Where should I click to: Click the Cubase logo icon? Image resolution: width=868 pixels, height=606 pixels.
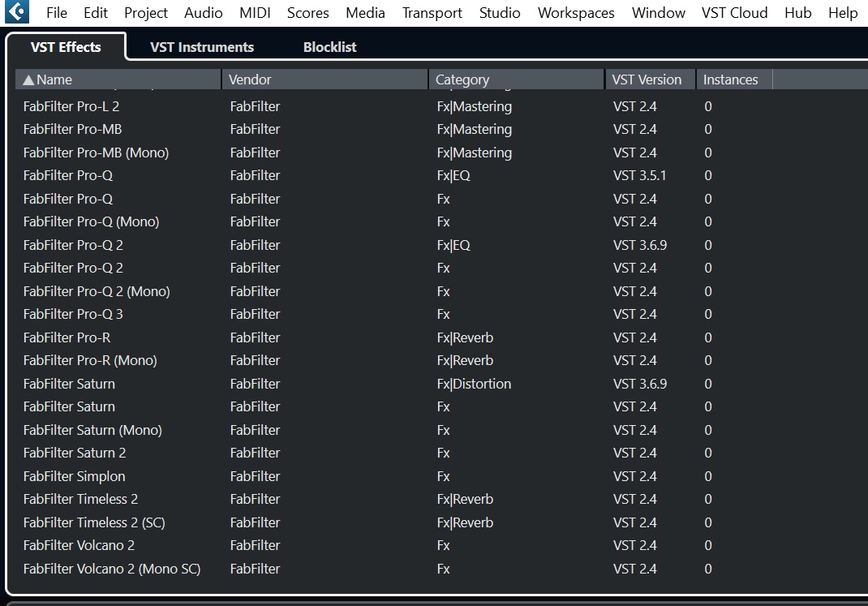click(x=16, y=11)
